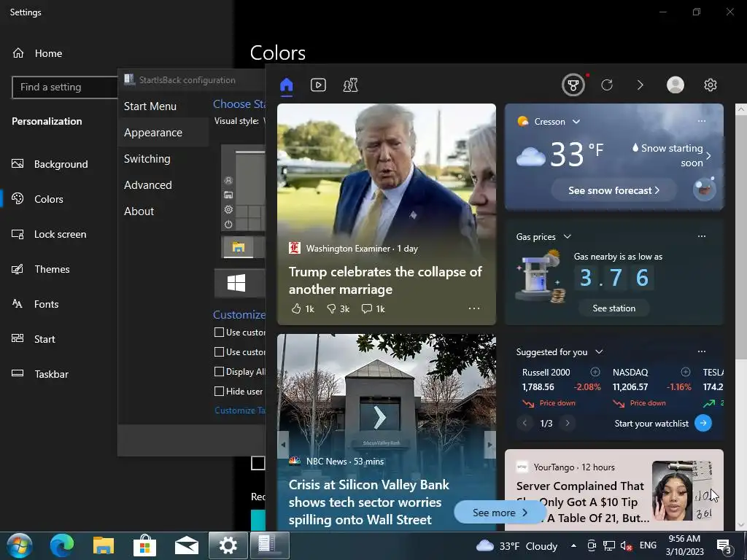Expand the Cresson location dropdown
Screen dimensions: 747x560
(576, 122)
